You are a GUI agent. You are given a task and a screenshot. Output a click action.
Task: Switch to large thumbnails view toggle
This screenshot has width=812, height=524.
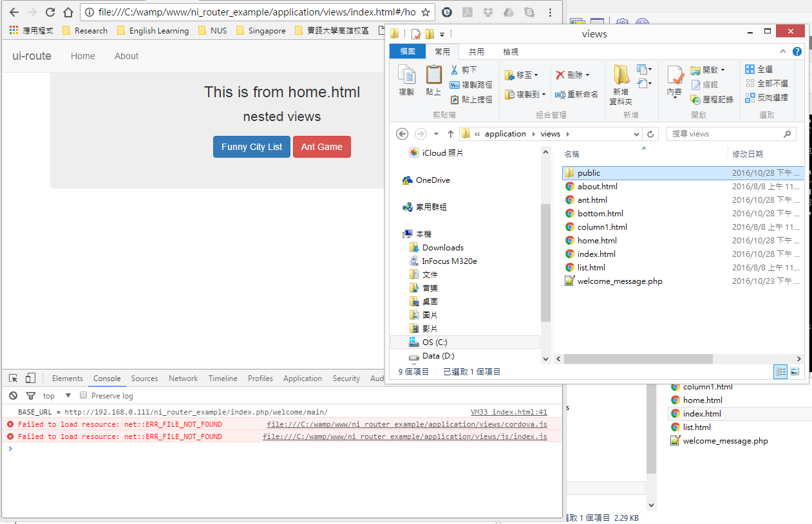[x=795, y=371]
